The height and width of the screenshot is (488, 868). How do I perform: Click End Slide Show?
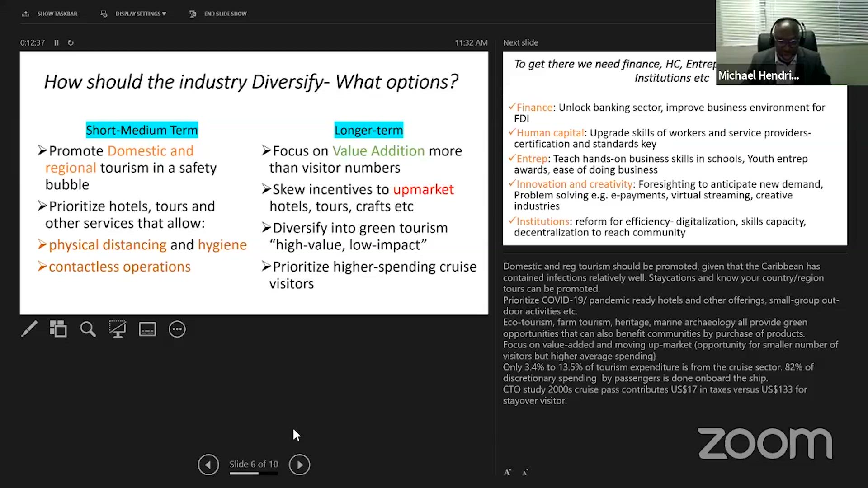225,14
